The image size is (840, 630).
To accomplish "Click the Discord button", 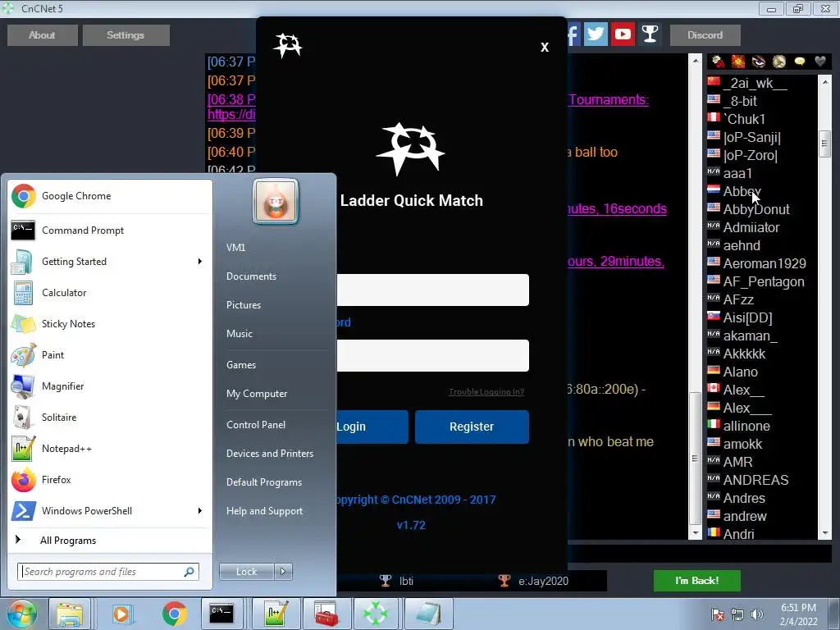I will (705, 35).
